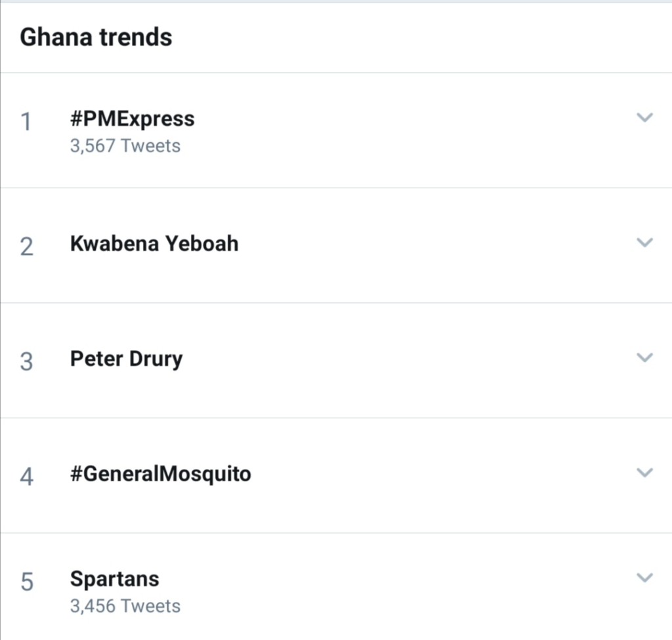Click rank number 5 beside Spartans
672x640 pixels.
26,582
